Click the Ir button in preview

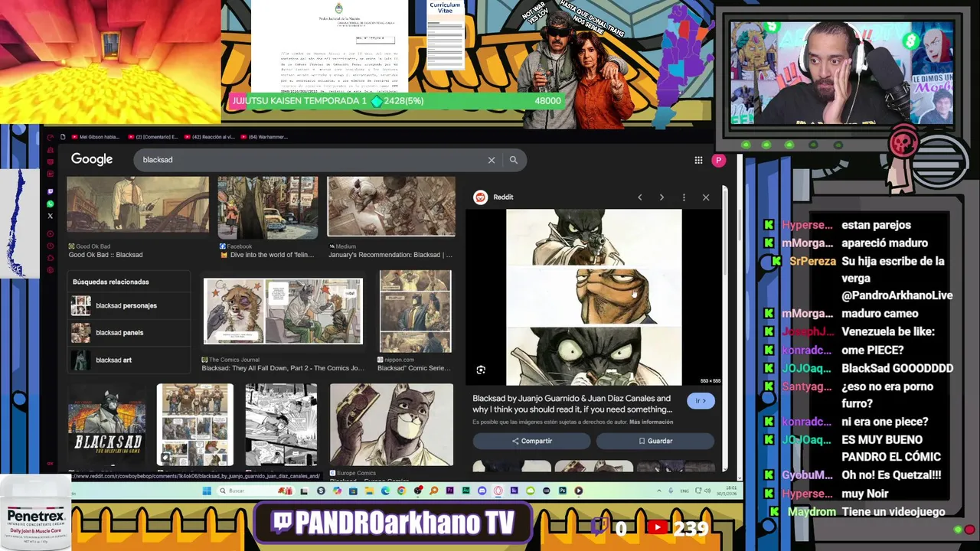tap(700, 401)
